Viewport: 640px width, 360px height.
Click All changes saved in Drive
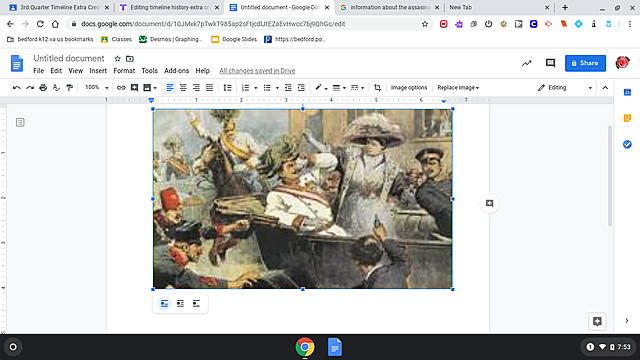coord(257,71)
